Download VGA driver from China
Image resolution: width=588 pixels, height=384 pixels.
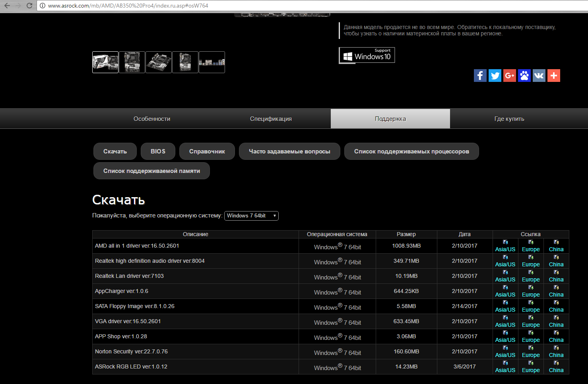pos(556,321)
